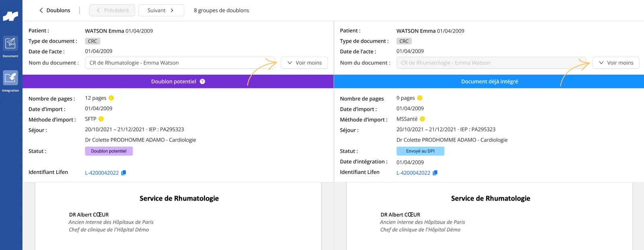Click left Service de Rhumatologie document preview

point(178,216)
